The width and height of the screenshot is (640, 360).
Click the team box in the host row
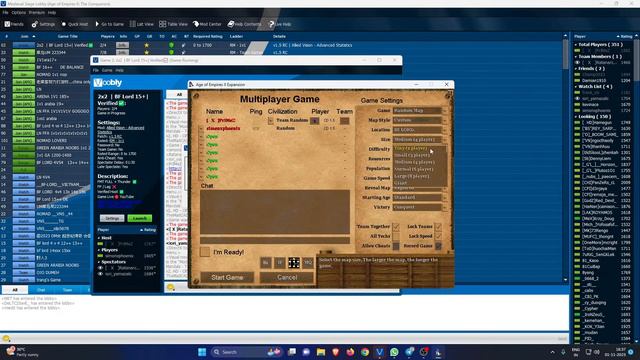point(344,121)
